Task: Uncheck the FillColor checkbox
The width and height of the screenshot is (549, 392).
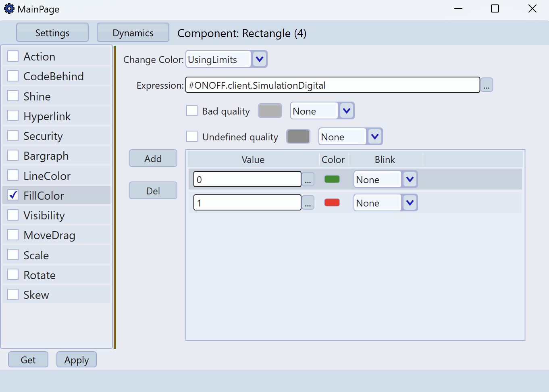Action: coord(13,195)
